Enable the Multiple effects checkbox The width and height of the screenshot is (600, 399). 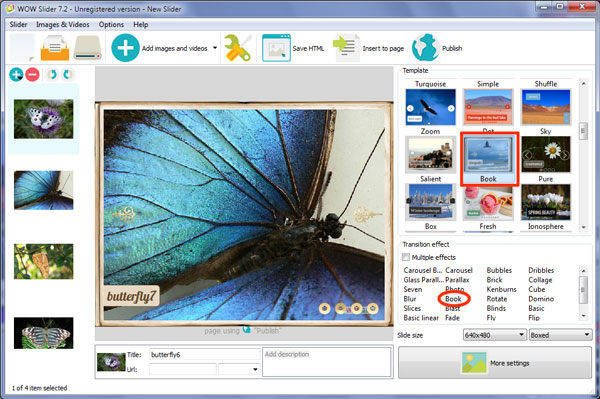click(406, 257)
